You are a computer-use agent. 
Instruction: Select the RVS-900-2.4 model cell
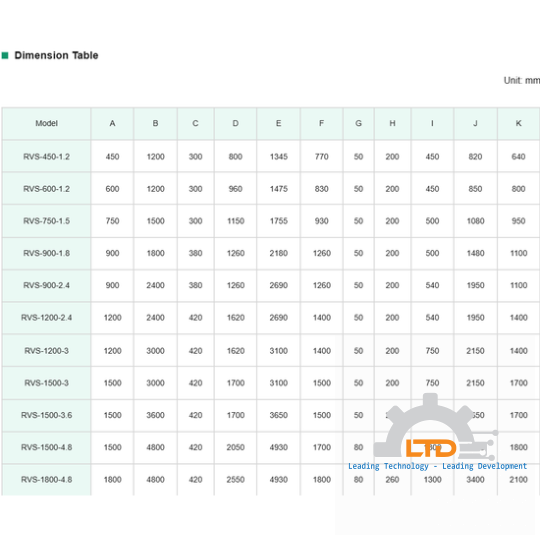(x=46, y=285)
